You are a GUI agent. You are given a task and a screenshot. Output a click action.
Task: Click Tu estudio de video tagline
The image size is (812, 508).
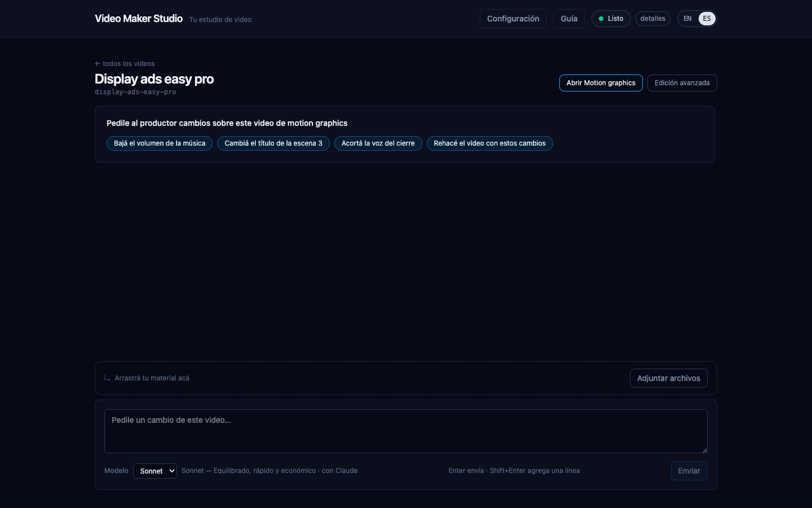pos(220,19)
